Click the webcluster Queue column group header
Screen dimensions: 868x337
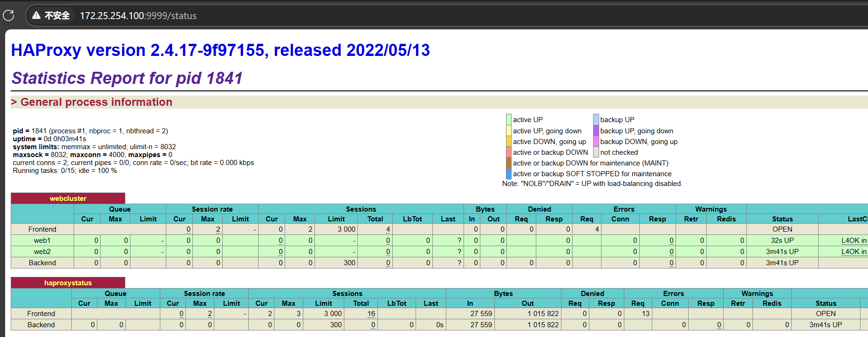click(120, 209)
